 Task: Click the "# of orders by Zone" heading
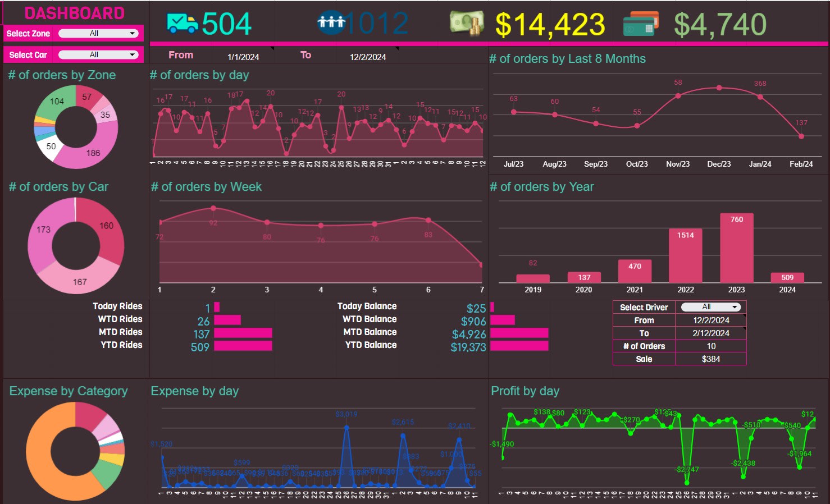coord(62,75)
